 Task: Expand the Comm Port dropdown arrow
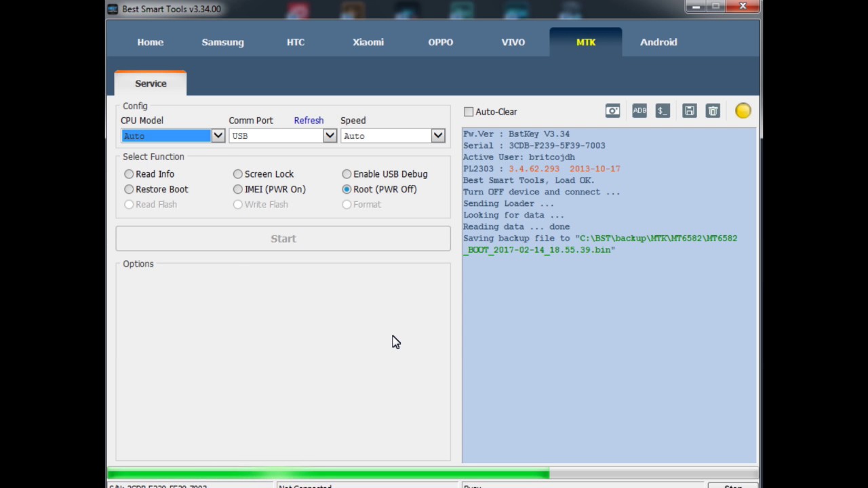click(330, 136)
